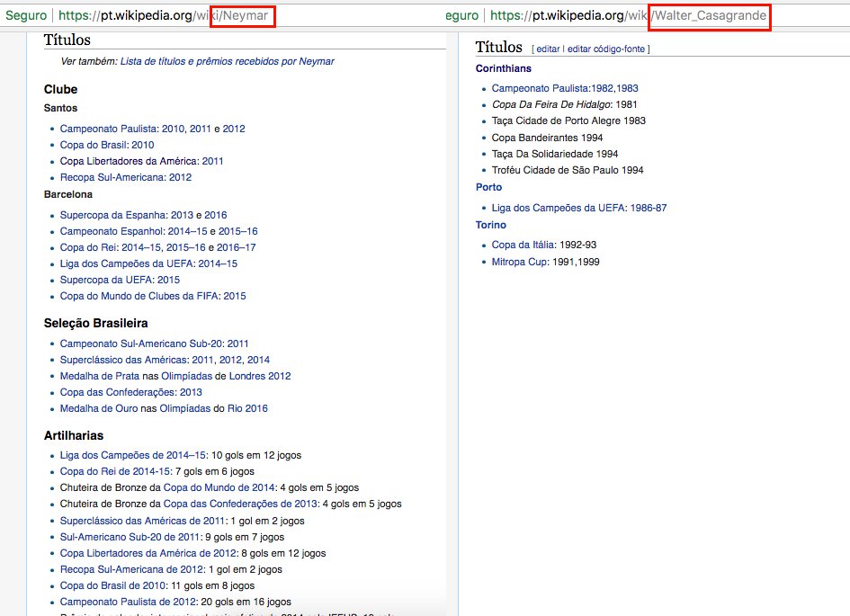Image resolution: width=850 pixels, height=616 pixels.
Task: Click 'Taça Cidade de Porto Alegre 1983' text
Action: pos(568,121)
